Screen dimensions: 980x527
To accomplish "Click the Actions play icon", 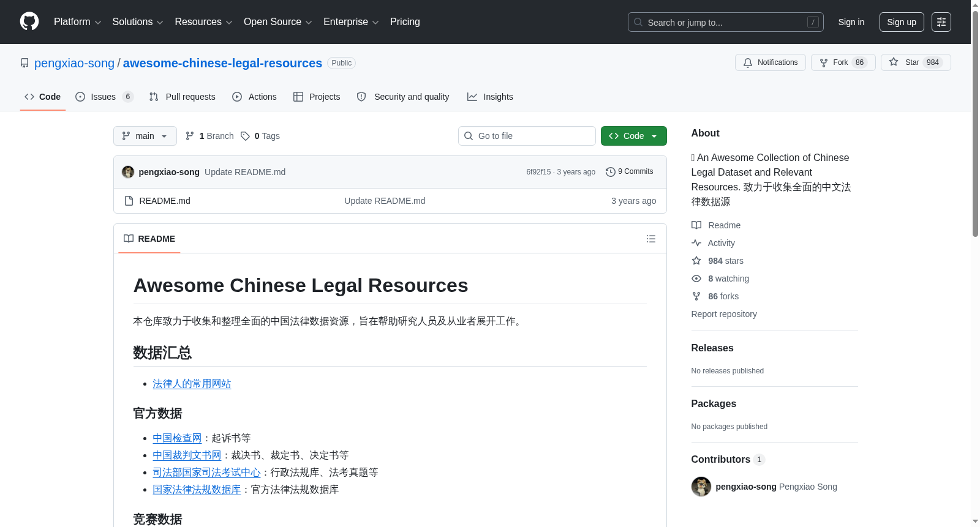I will coord(237,97).
